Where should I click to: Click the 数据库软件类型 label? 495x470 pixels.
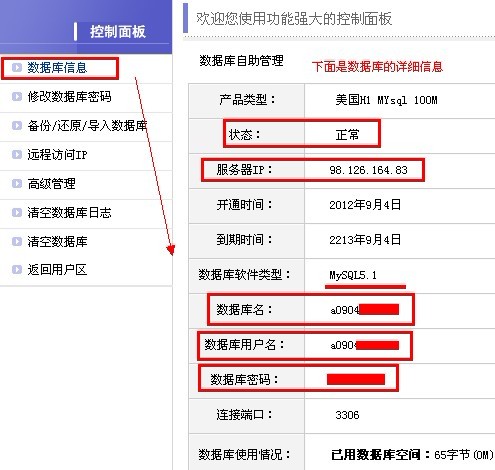pyautogui.click(x=244, y=275)
